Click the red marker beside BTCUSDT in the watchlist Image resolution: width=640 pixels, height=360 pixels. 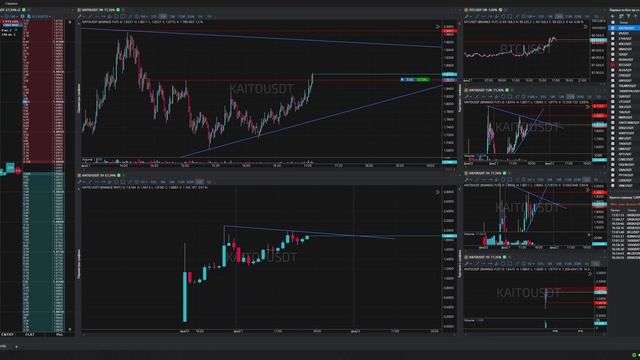613,65
